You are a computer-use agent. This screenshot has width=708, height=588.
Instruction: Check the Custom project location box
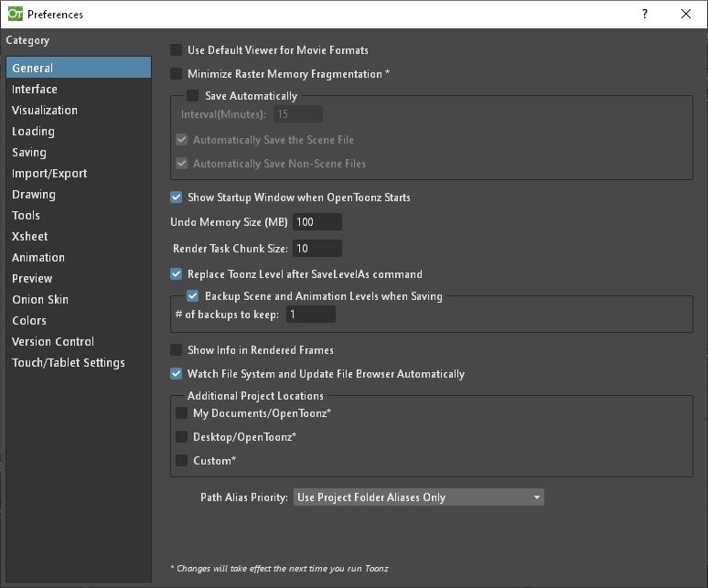pos(182,461)
